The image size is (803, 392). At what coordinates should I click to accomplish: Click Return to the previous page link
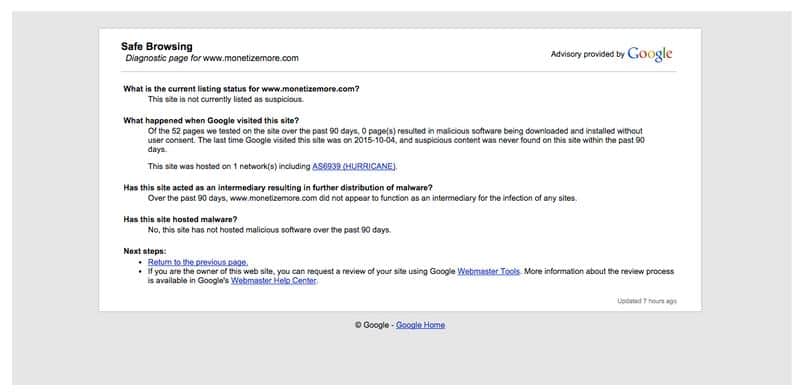click(x=198, y=262)
